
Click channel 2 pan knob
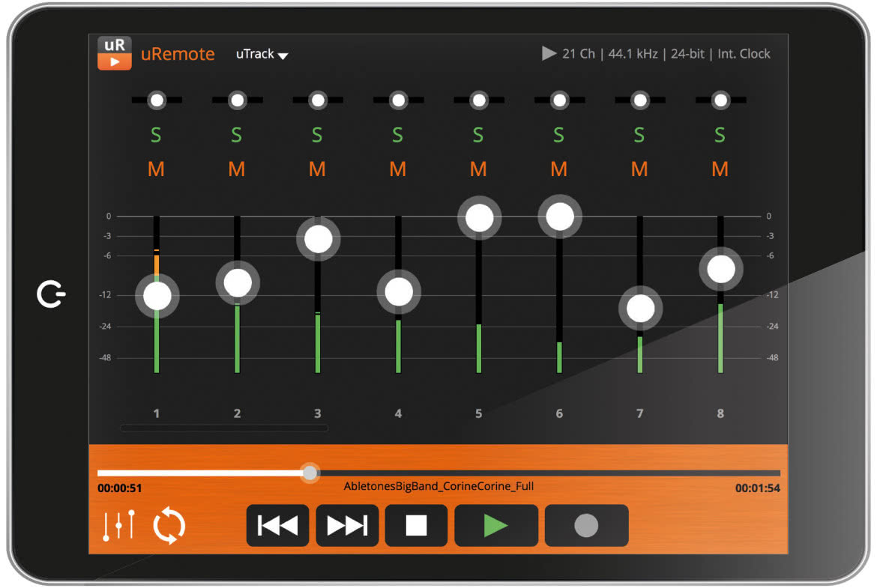coord(238,100)
